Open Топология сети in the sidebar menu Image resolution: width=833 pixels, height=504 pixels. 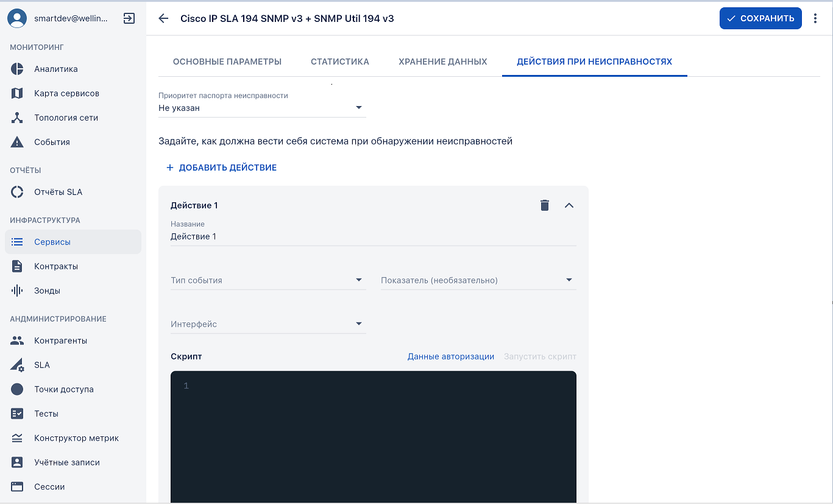click(73, 118)
